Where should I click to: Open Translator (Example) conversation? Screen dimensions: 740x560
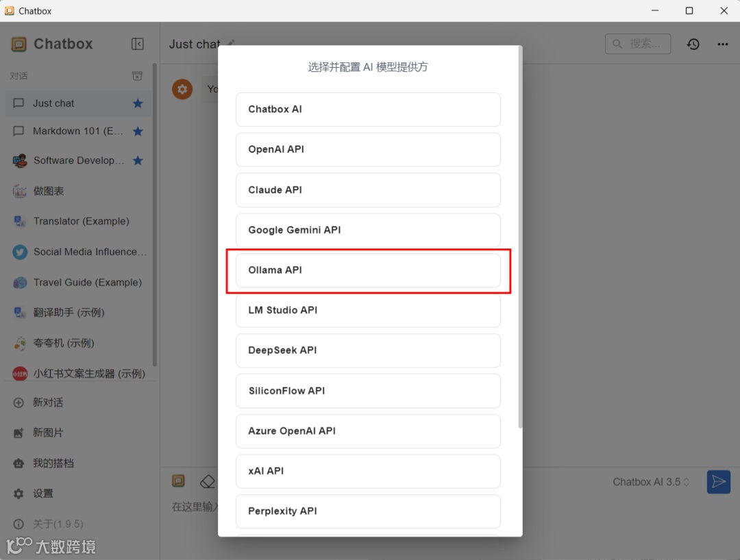78,221
